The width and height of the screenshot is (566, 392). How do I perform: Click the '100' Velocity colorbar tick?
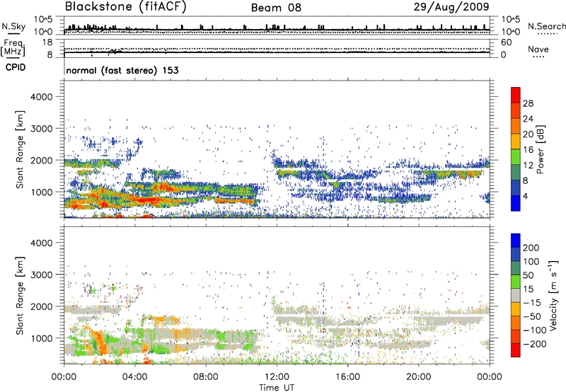(531, 261)
